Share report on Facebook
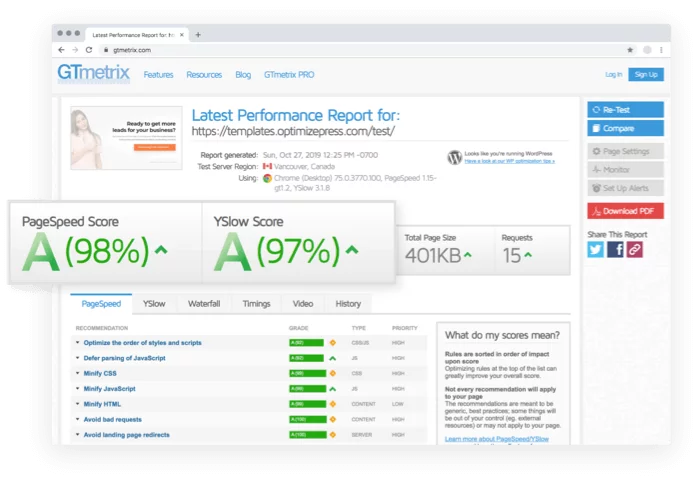Screen dimensions: 700x482 [615, 249]
